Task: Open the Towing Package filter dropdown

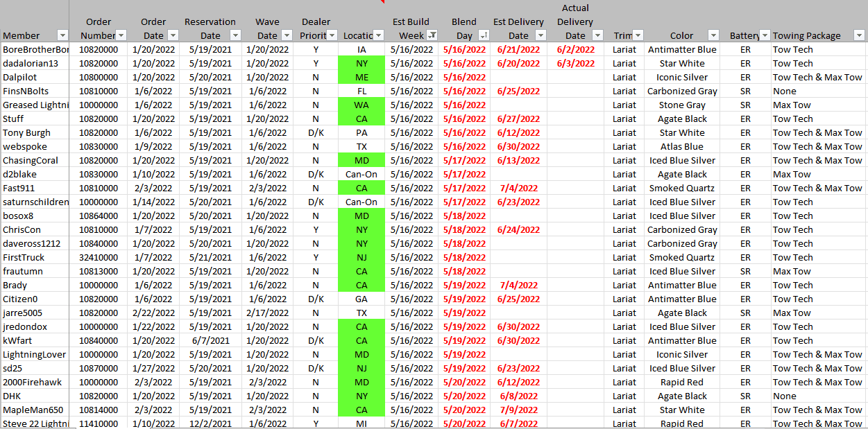Action: [858, 35]
